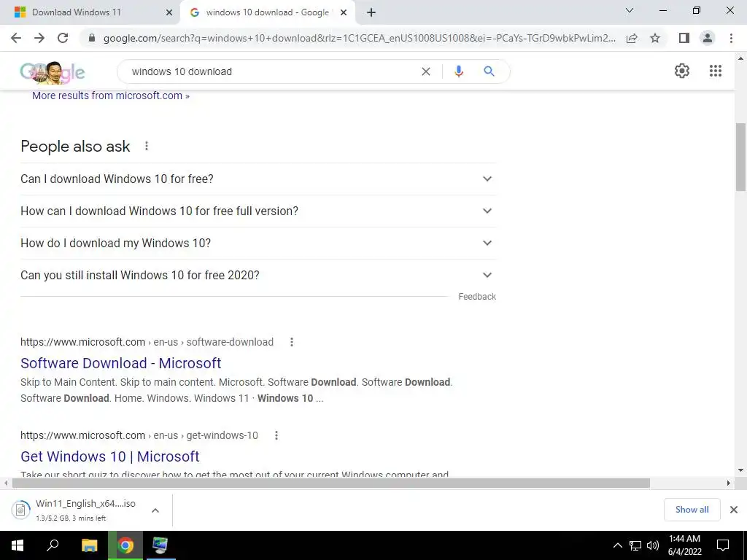Click Show all downloads button
Viewport: 747px width, 560px height.
692,510
